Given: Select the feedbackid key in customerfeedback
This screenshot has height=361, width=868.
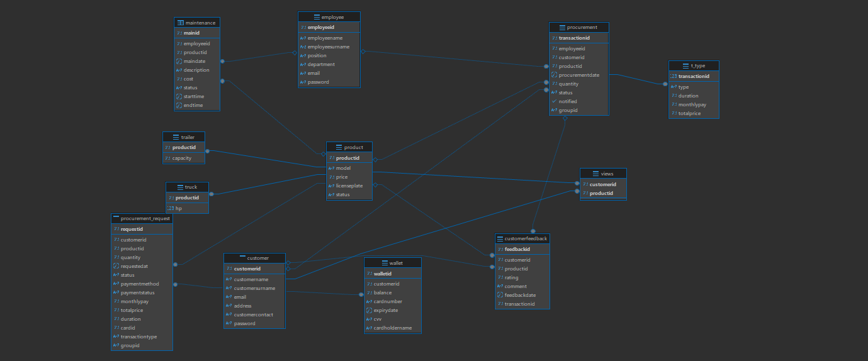Looking at the screenshot, I should [517, 249].
